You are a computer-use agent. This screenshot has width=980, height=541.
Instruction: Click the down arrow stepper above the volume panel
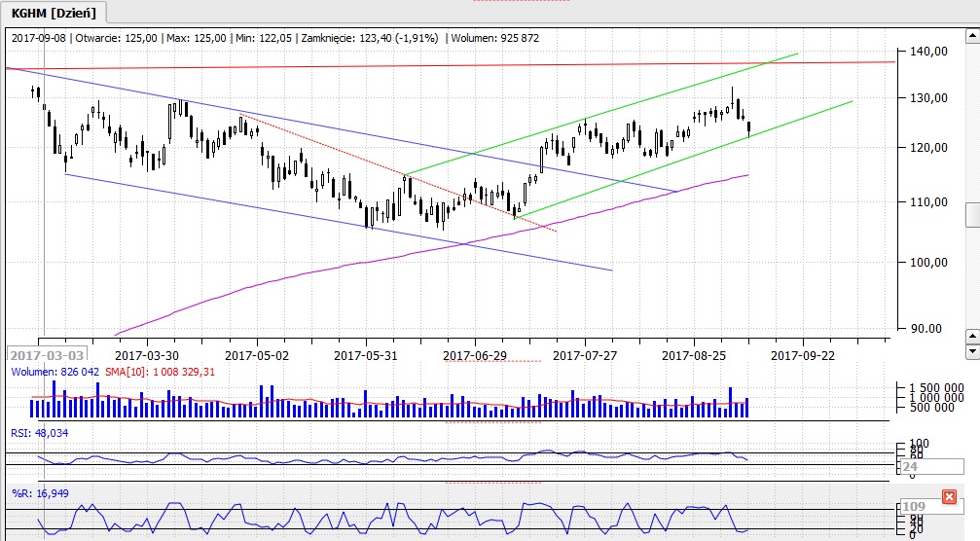coord(971,350)
